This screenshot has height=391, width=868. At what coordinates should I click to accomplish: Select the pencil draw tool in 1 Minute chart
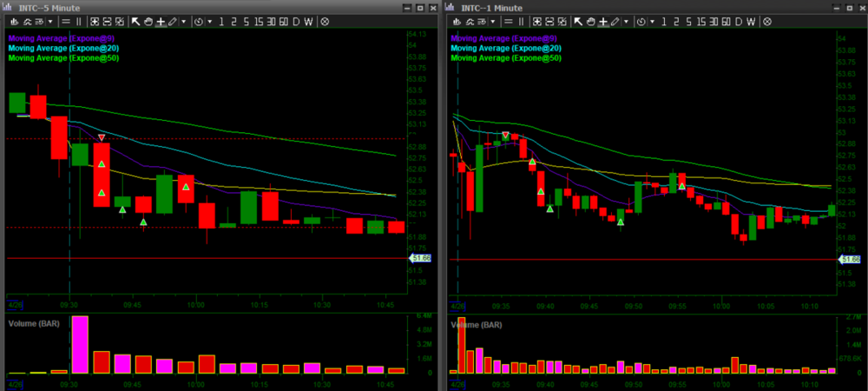615,21
